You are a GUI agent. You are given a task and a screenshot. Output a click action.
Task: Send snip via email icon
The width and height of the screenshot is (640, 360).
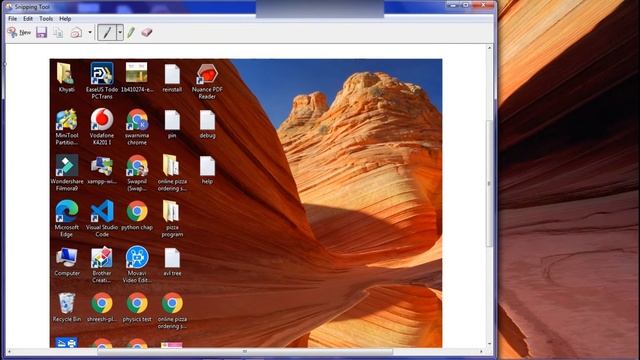[76, 32]
